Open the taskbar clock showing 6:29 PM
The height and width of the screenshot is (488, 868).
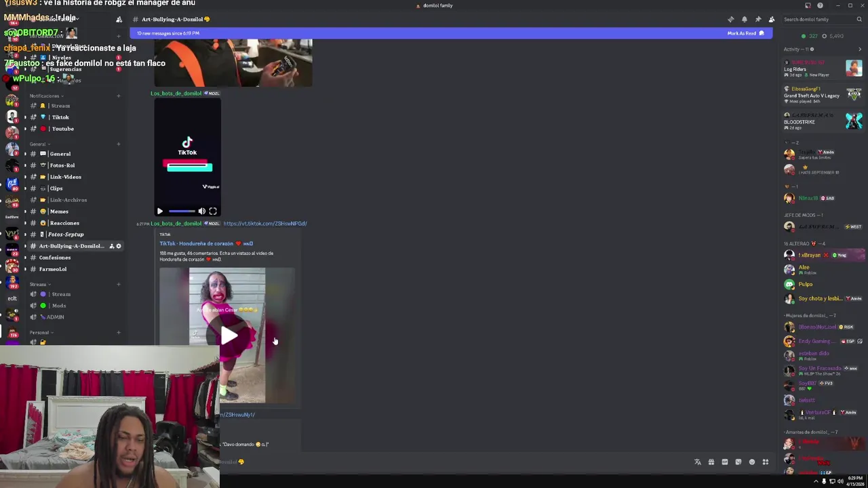pos(855,481)
